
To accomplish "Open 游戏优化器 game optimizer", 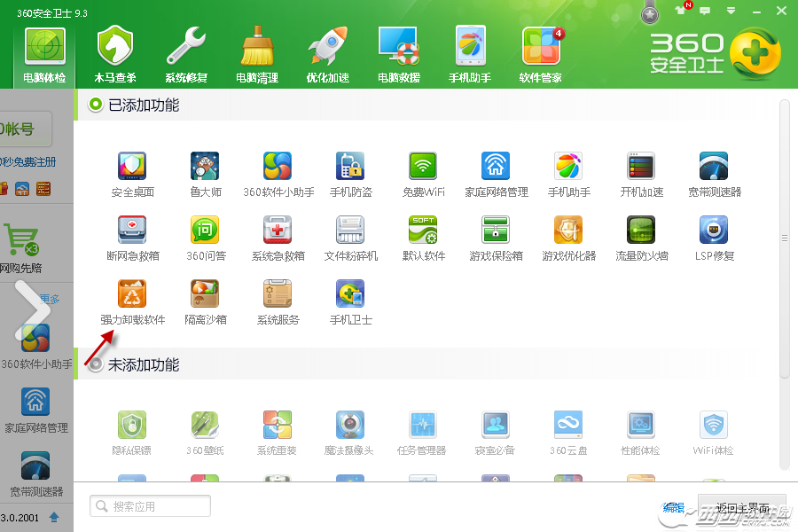I will tap(567, 231).
